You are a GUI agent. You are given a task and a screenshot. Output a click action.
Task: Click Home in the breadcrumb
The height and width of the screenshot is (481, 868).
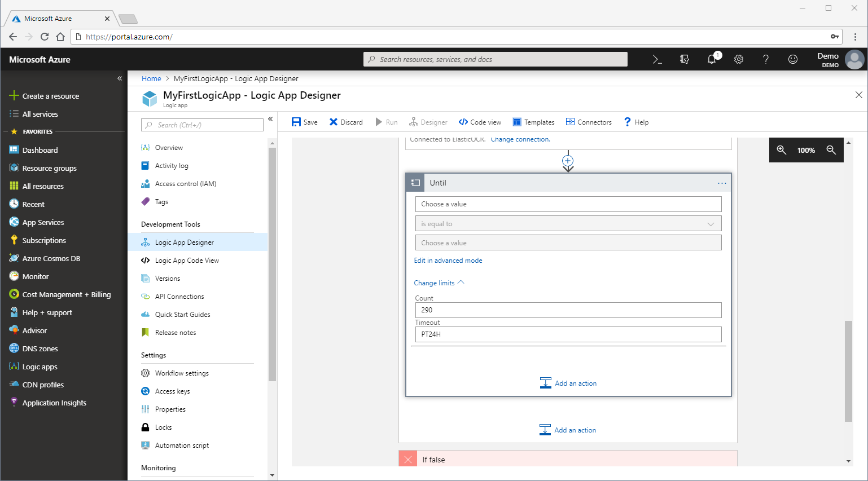[151, 78]
